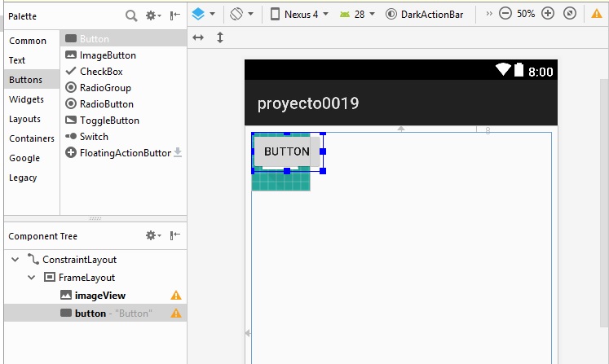Click the orientation rotate icon in toolbar
The width and height of the screenshot is (609, 364).
tap(241, 14)
